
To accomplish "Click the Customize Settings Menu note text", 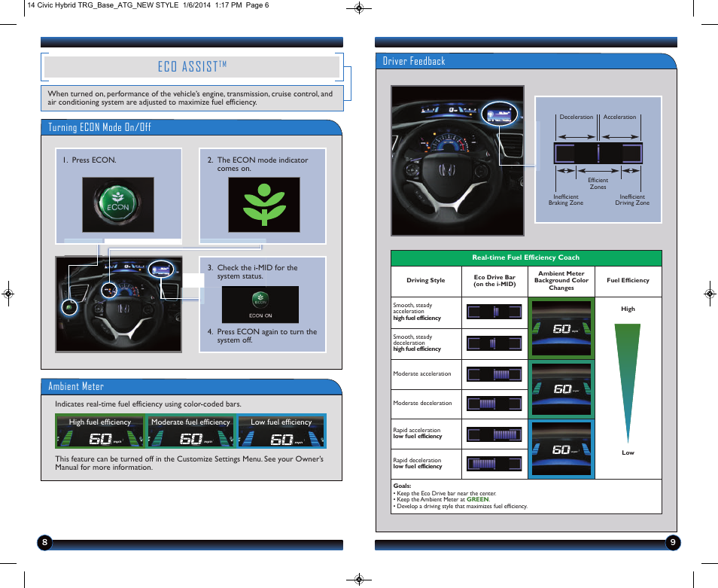I will click(189, 463).
